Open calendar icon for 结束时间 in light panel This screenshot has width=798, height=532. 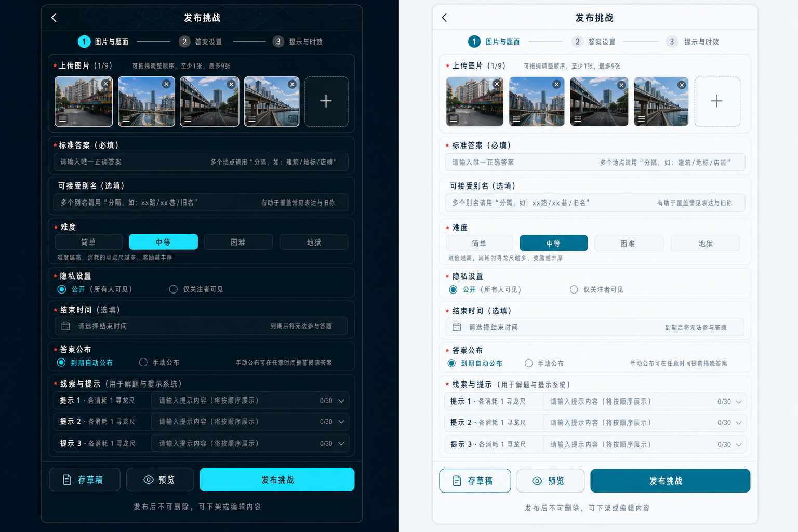coord(457,327)
